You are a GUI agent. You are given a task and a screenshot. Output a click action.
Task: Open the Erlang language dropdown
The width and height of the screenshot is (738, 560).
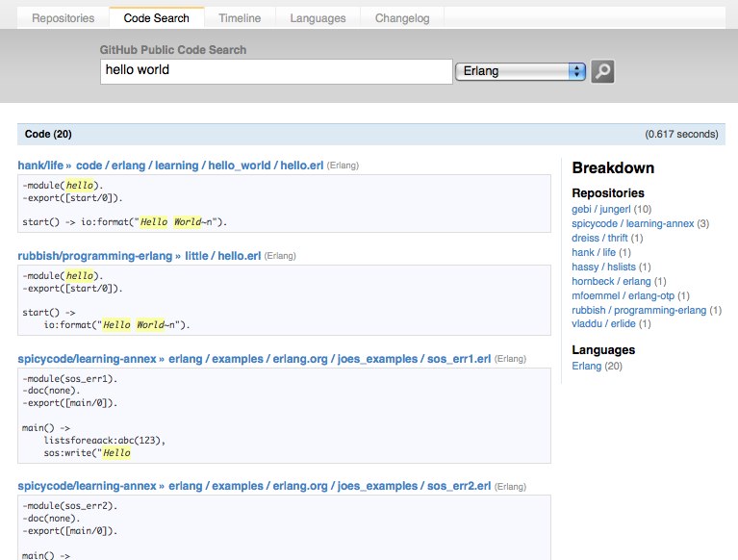(x=520, y=71)
